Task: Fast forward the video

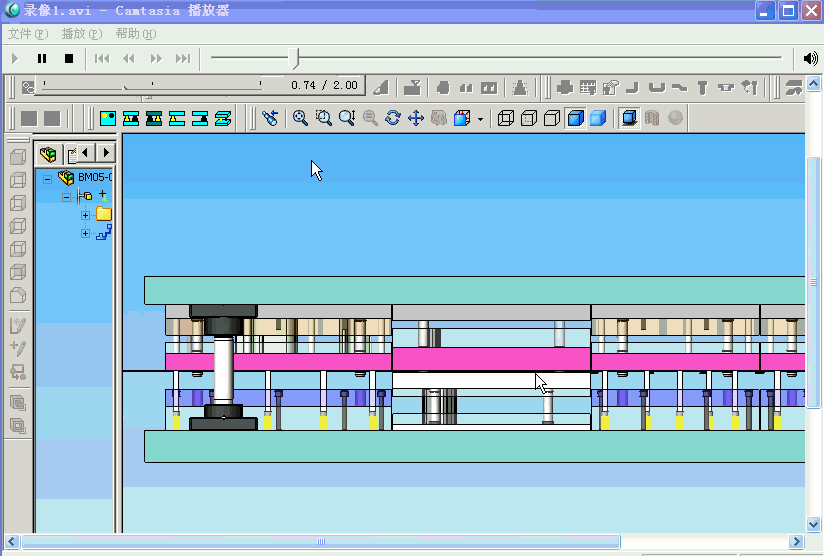Action: (156, 58)
